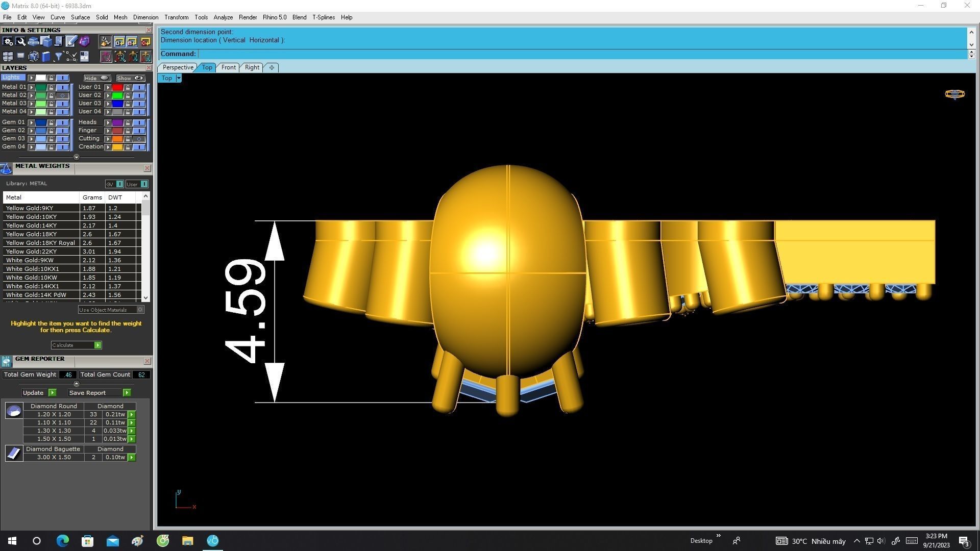
Task: Expand the Use Object Materials dropdown
Action: point(140,310)
